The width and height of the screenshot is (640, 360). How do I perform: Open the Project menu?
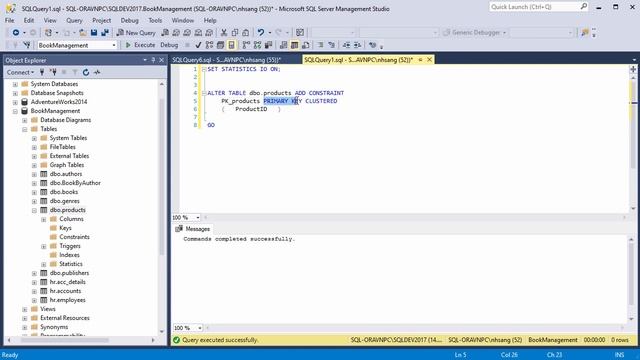tap(102, 20)
